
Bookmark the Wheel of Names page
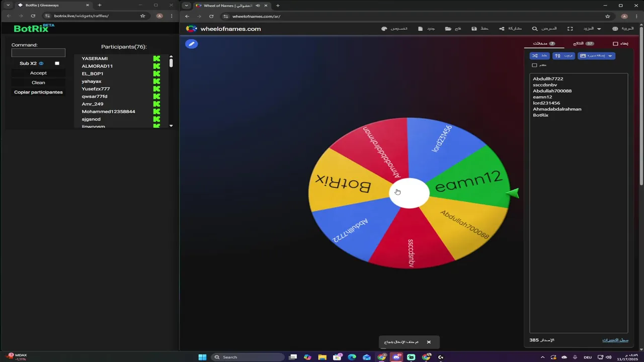tap(608, 16)
